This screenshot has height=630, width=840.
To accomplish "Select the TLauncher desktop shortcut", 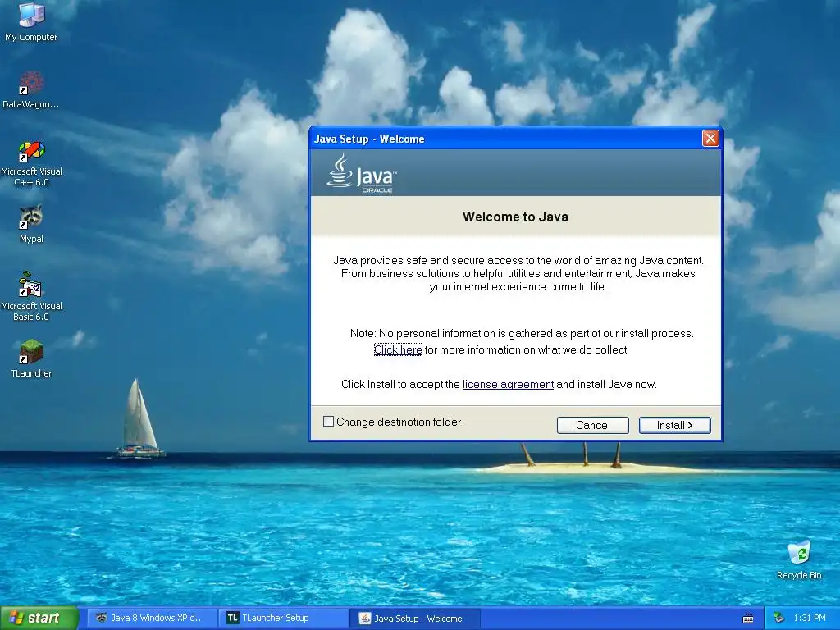I will (31, 358).
